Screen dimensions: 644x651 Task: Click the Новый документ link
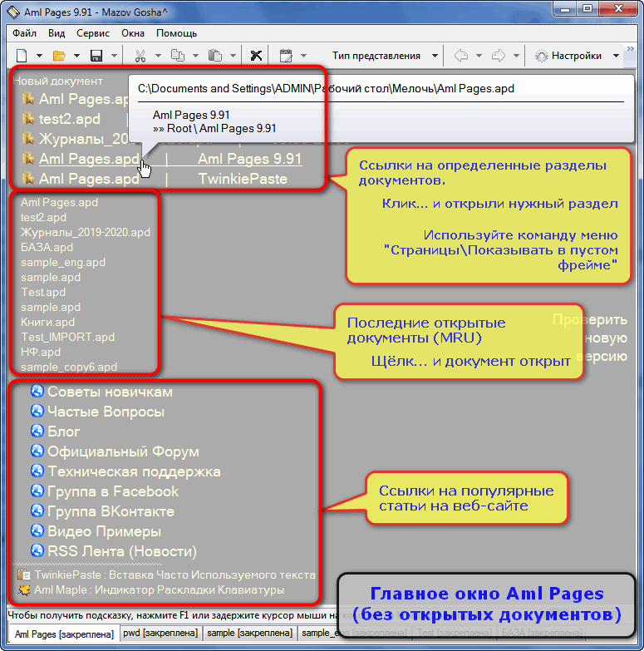(x=57, y=81)
